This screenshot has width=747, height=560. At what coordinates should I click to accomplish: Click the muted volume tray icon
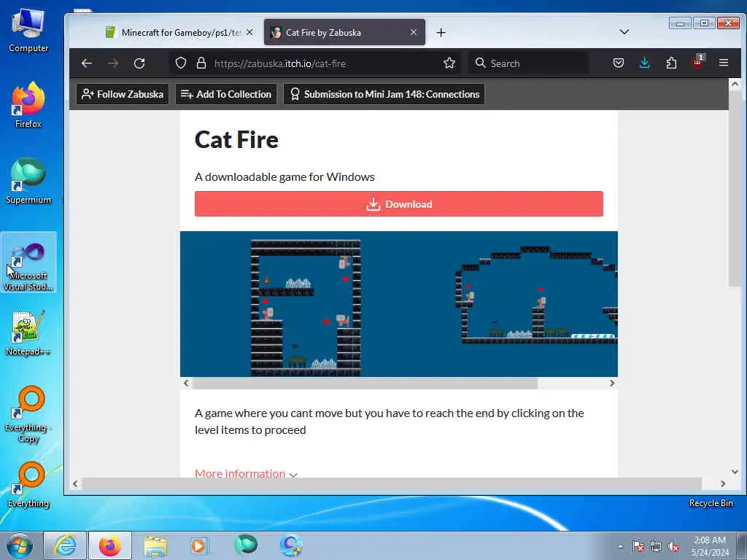(673, 547)
